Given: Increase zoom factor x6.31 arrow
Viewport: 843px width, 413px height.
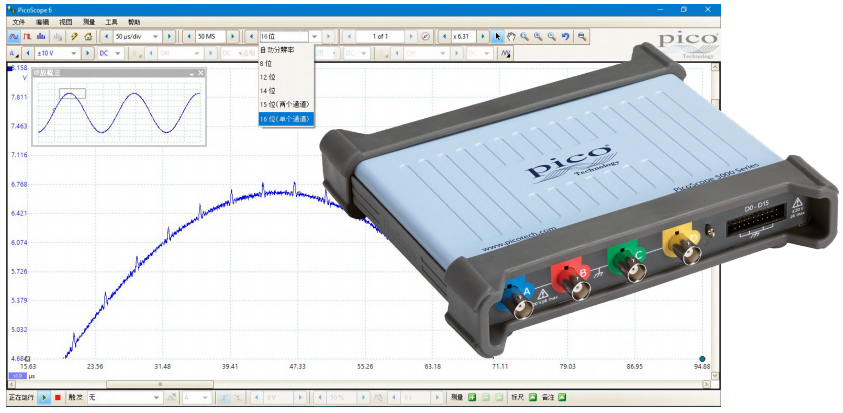Looking at the screenshot, I should (x=484, y=37).
